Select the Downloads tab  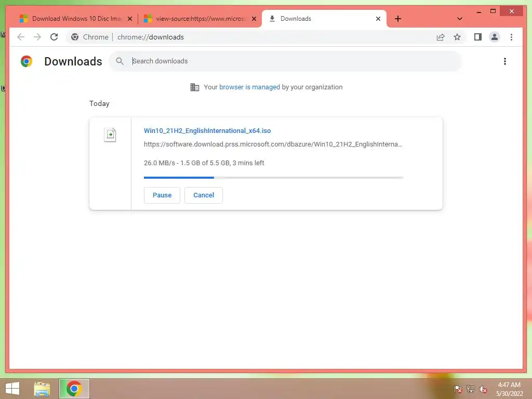324,19
